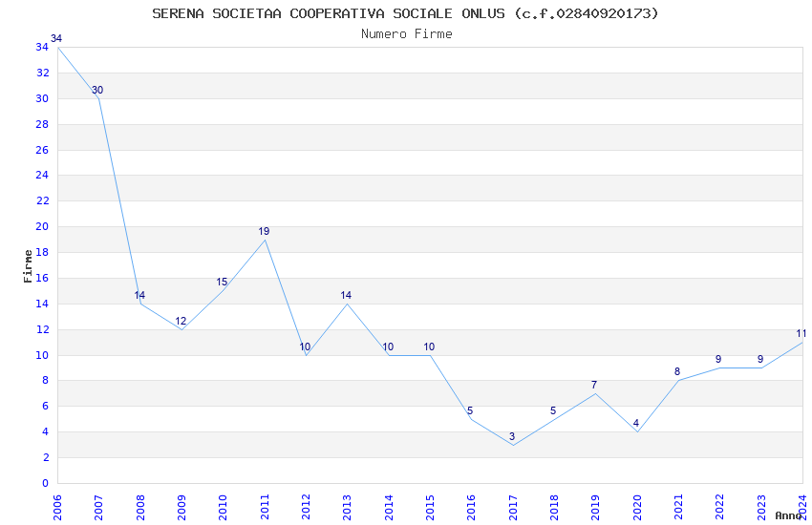Image resolution: width=812 pixels, height=525 pixels.
Task: Select the 2020 year label on the x-axis
Action: tap(637, 507)
